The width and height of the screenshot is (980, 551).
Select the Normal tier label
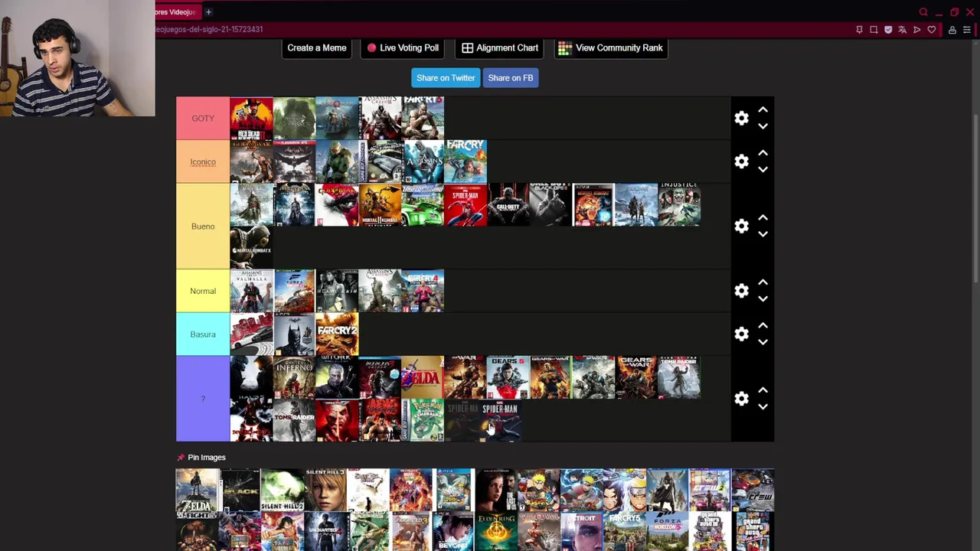pos(203,291)
